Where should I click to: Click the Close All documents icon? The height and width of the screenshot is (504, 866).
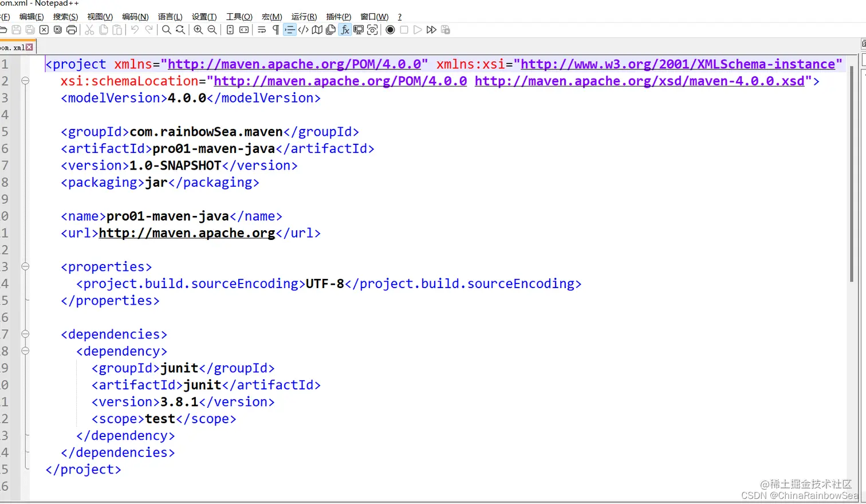click(x=58, y=30)
